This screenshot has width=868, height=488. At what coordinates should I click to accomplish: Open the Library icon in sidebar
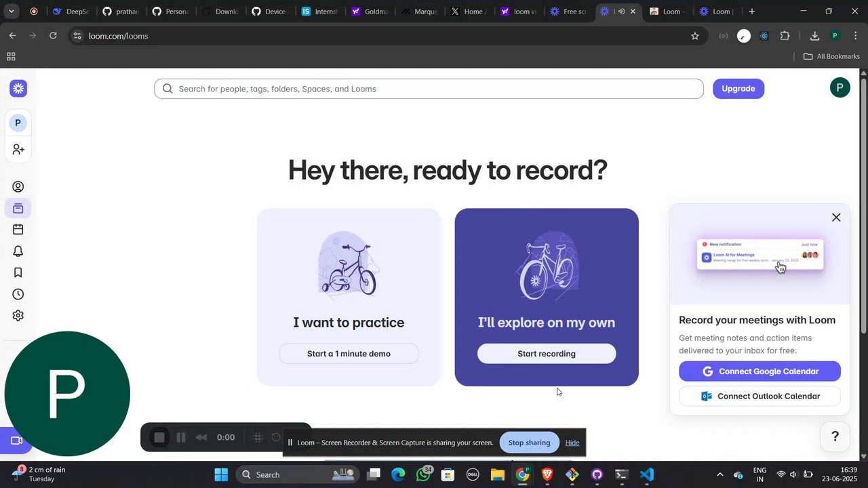click(x=18, y=208)
